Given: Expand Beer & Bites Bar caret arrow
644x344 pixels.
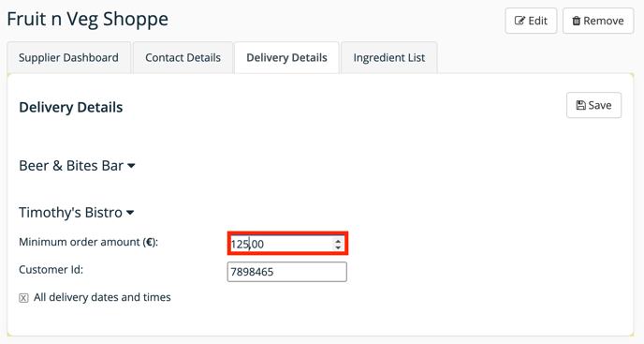Looking at the screenshot, I should click(131, 166).
